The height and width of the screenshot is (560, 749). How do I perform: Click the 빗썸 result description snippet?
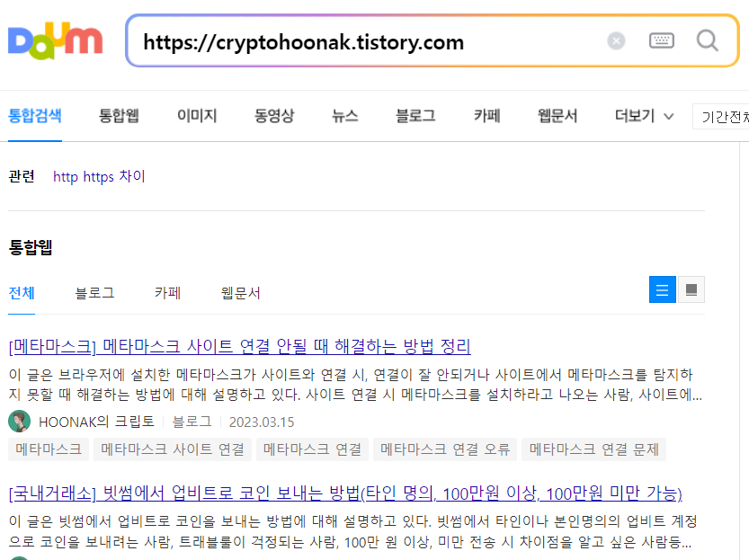[x=352, y=531]
